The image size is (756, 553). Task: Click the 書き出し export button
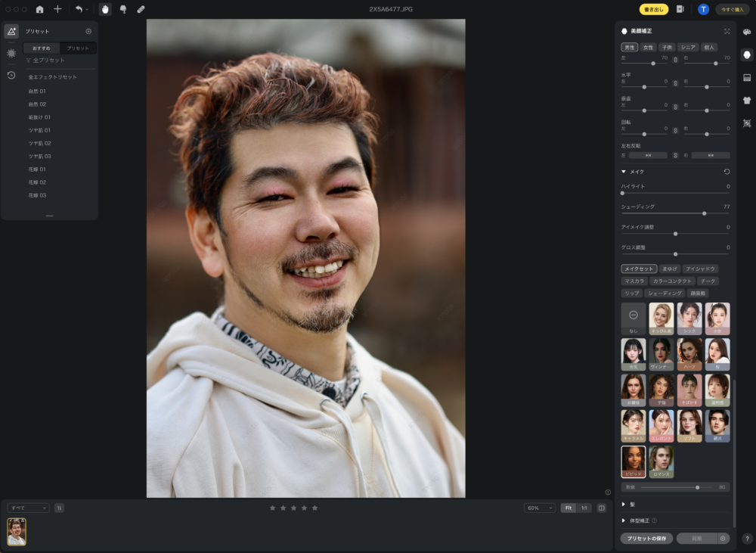pos(653,9)
